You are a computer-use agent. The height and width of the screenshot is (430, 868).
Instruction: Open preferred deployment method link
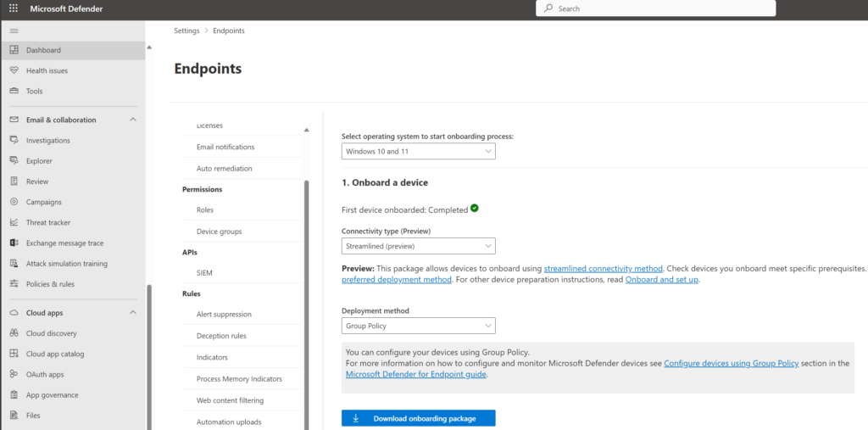tap(397, 279)
